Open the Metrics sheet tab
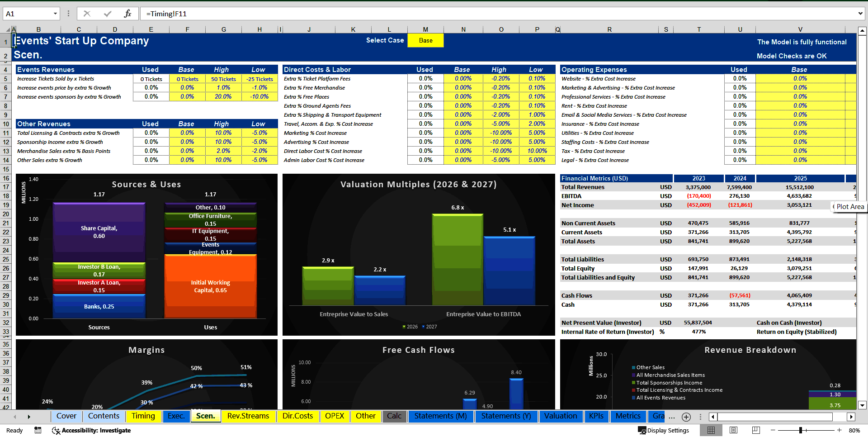 tap(628, 416)
